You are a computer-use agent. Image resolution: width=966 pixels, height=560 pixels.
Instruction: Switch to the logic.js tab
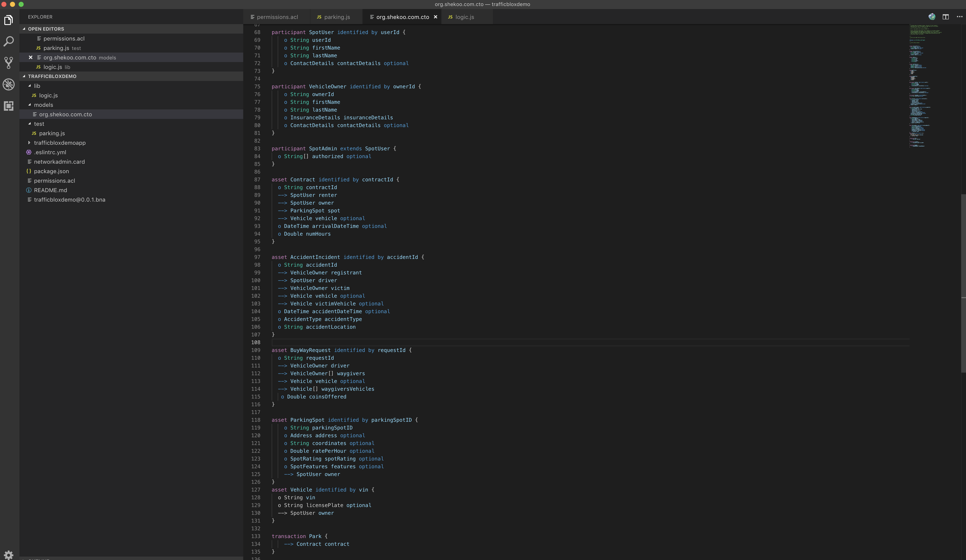tap(464, 17)
